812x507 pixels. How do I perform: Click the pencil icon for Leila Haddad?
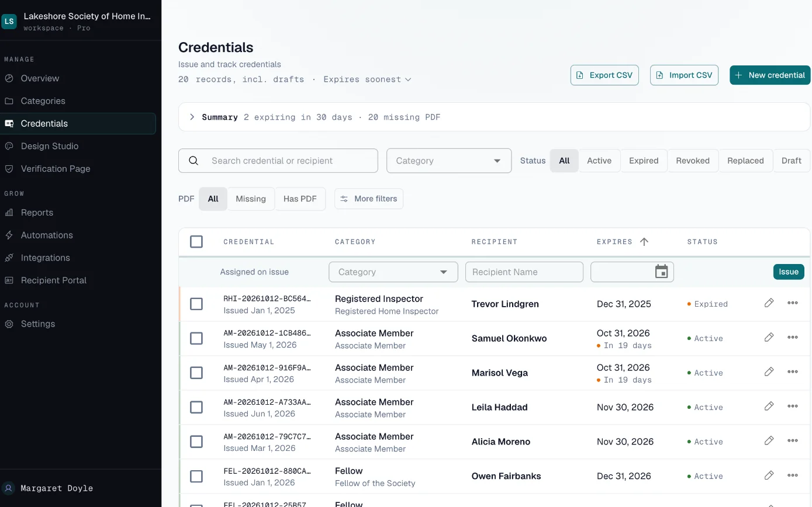769,406
